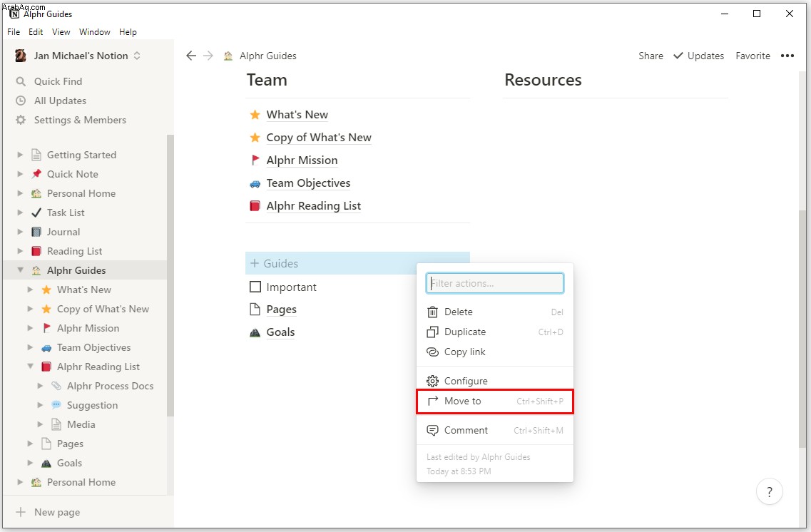811x532 pixels.
Task: Click the mountain icon beside Goals in main page
Action: [x=255, y=332]
